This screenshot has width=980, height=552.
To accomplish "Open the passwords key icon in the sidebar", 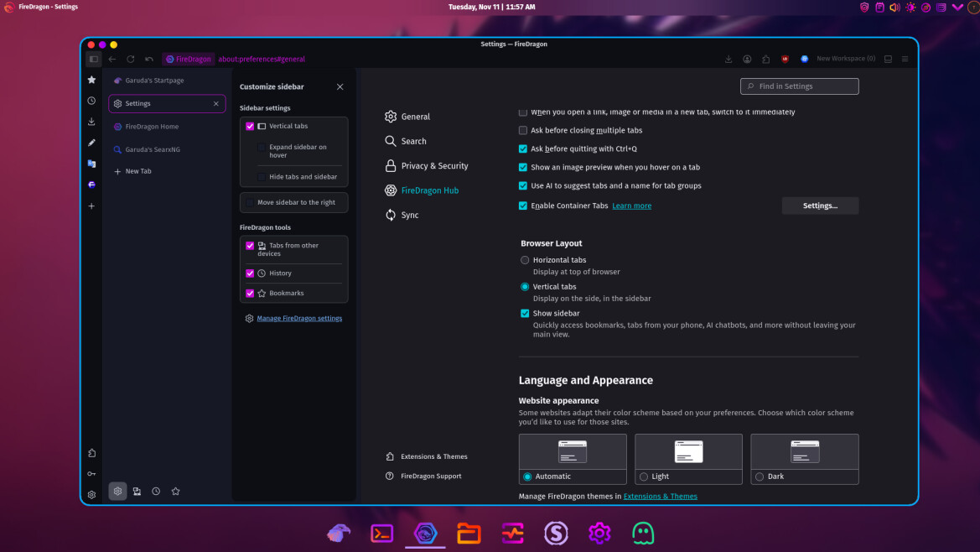I will pyautogui.click(x=91, y=474).
